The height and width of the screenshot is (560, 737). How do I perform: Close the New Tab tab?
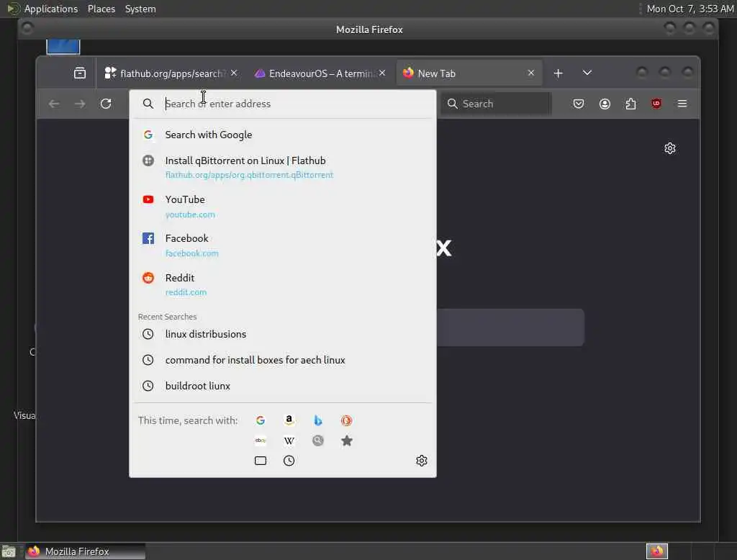coord(531,73)
